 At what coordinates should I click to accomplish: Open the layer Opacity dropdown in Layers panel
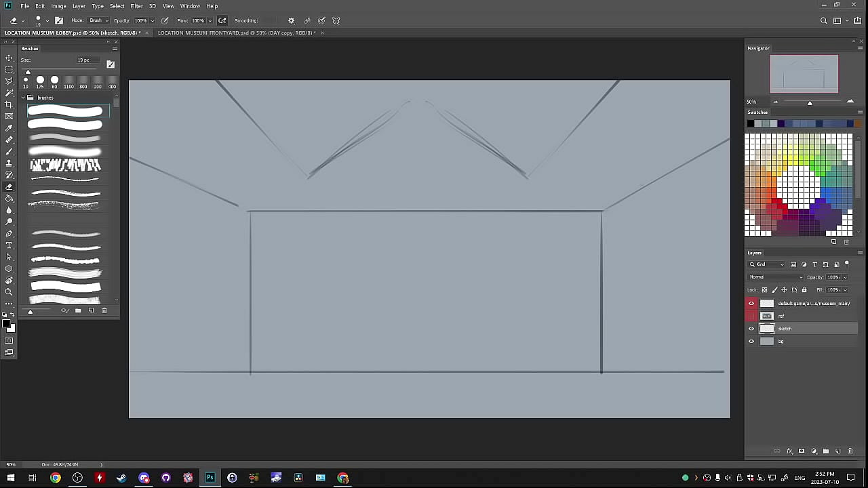tap(845, 277)
